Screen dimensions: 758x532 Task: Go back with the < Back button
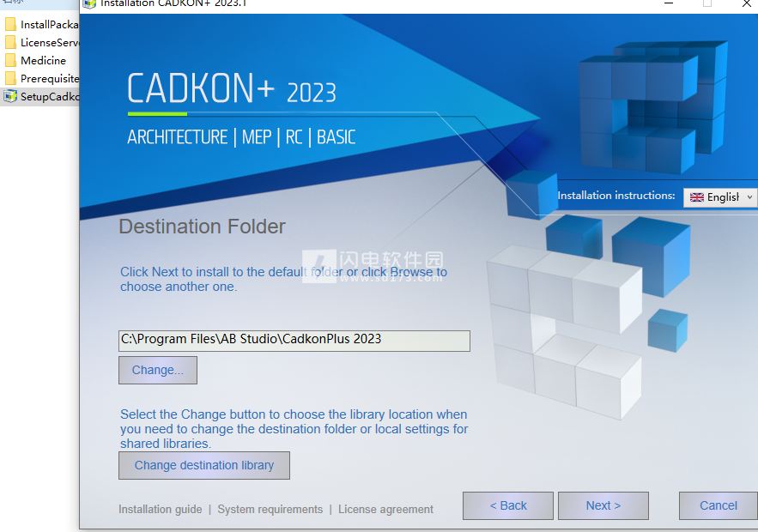click(507, 505)
